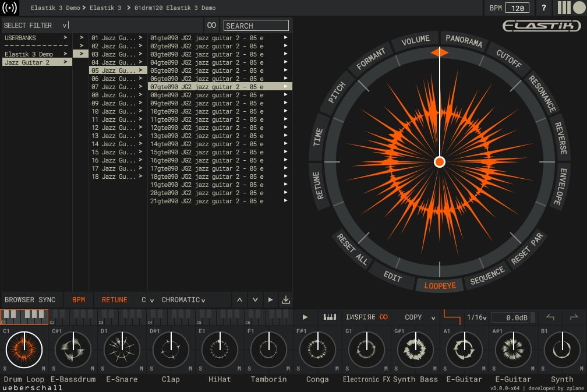Preview 01gte090 jazz guitar sample play arrow
Image resolution: width=587 pixels, height=392 pixels.
point(285,37)
